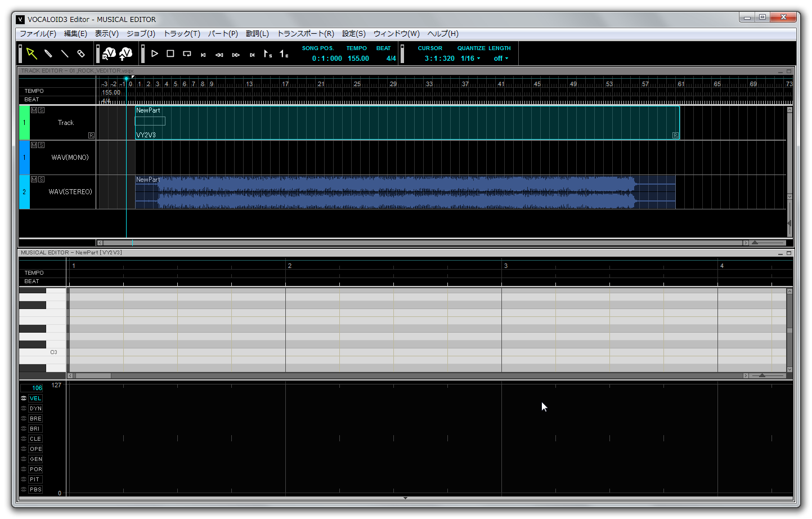Screen dimensions: 812x519
Task: Click the fast forward button
Action: pos(236,55)
